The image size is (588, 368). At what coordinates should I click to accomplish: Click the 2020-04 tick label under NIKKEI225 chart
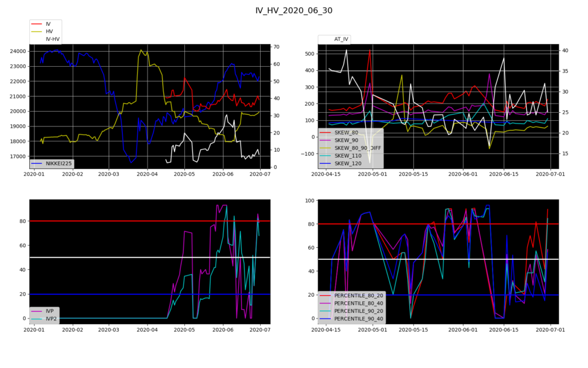tap(148, 174)
